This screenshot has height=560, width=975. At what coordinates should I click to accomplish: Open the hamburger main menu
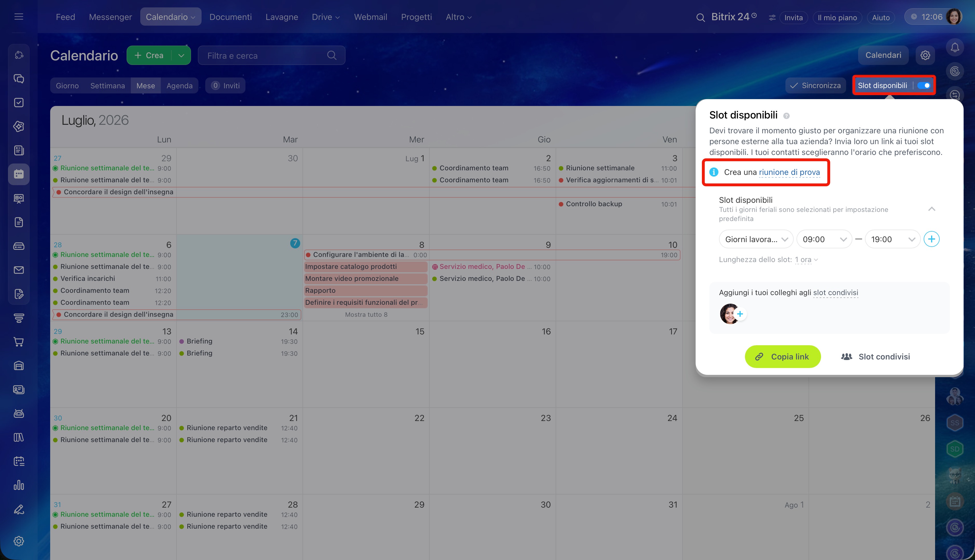coord(19,17)
